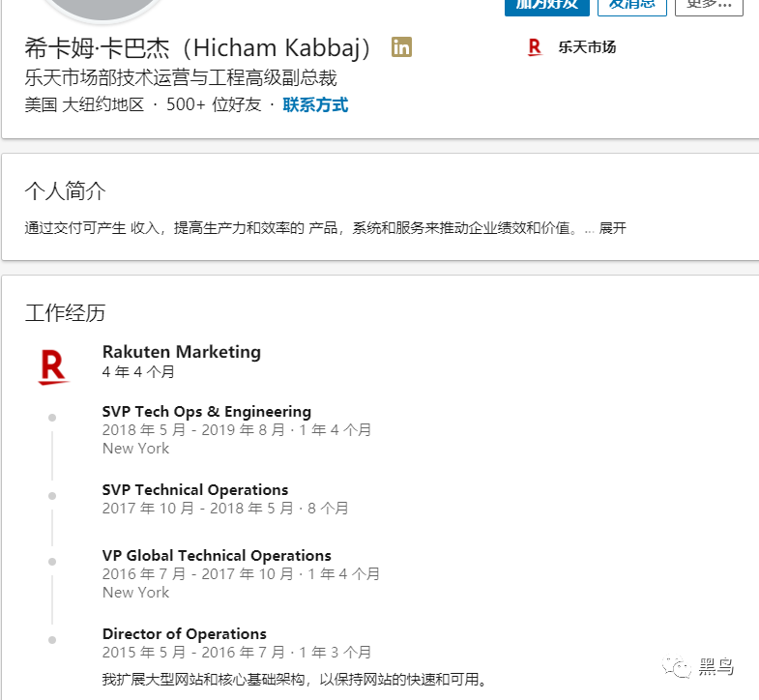The width and height of the screenshot is (759, 700).
Task: Select the Director of Operations title
Action: [185, 633]
